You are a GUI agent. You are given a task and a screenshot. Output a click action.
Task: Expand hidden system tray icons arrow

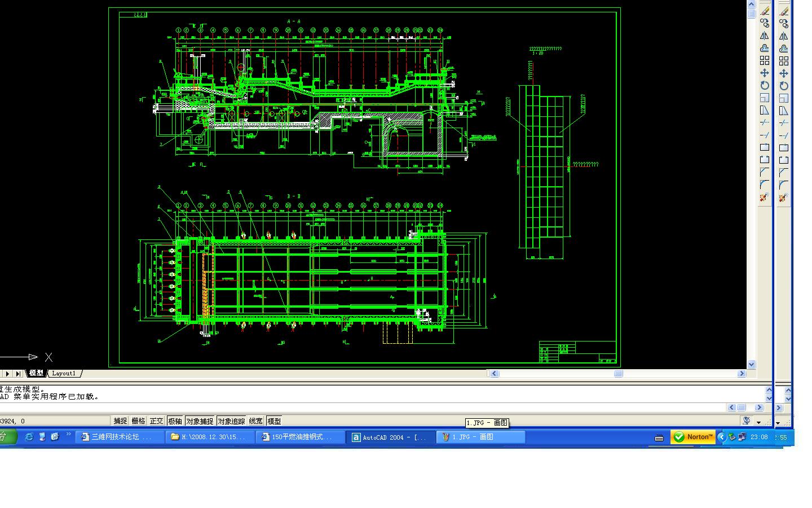tap(721, 437)
